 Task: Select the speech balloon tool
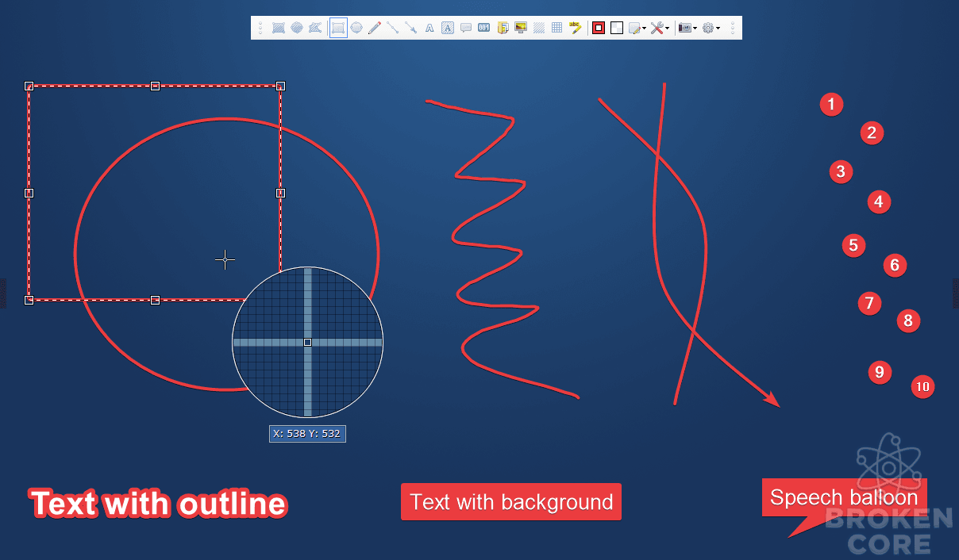click(466, 28)
